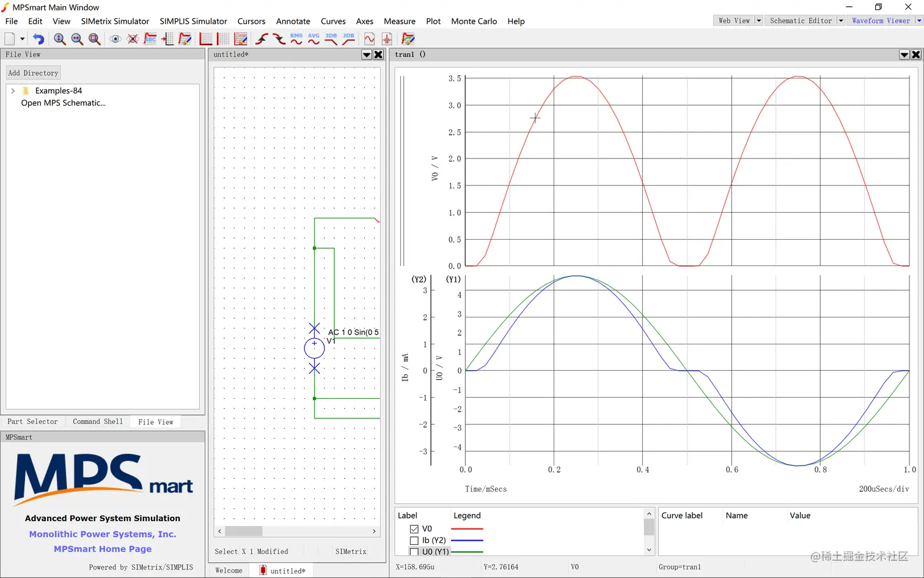Click the hide curves crossed-eye icon
Image resolution: width=924 pixels, height=578 pixels.
[133, 39]
